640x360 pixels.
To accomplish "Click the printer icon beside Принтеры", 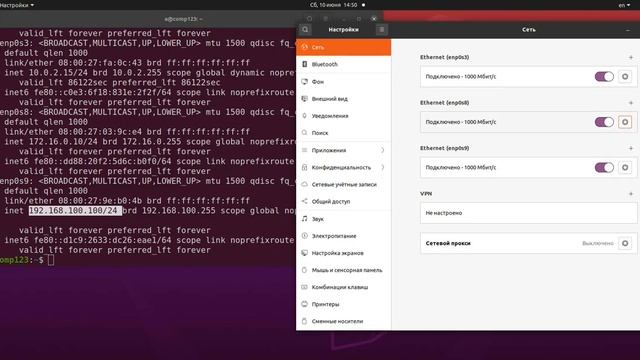I will [304, 304].
